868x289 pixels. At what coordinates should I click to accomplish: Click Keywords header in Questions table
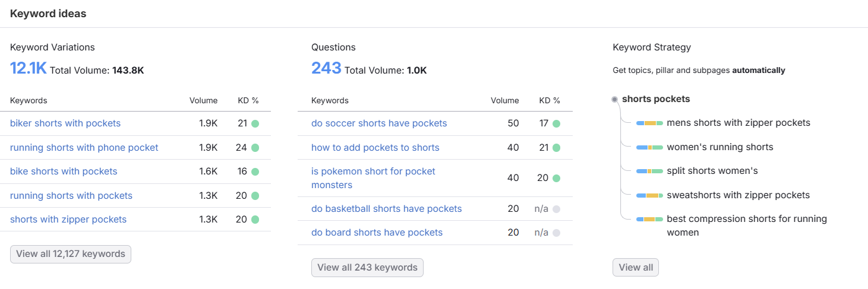point(330,101)
